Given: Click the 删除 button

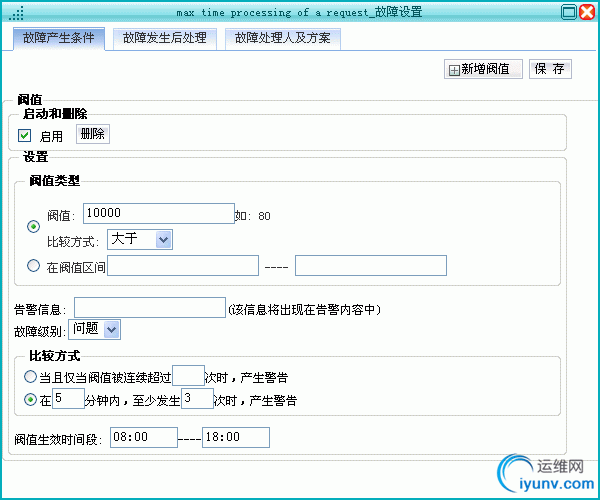Looking at the screenshot, I should 93,134.
